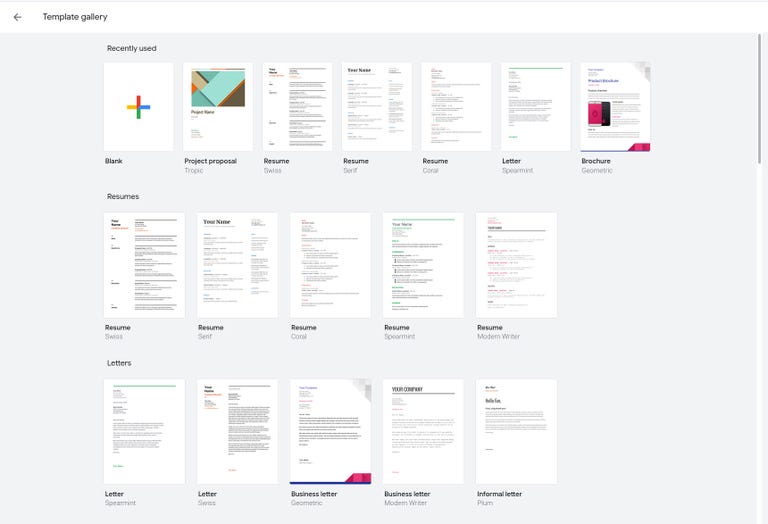Select Business letter Modern Writer template

pos(423,431)
